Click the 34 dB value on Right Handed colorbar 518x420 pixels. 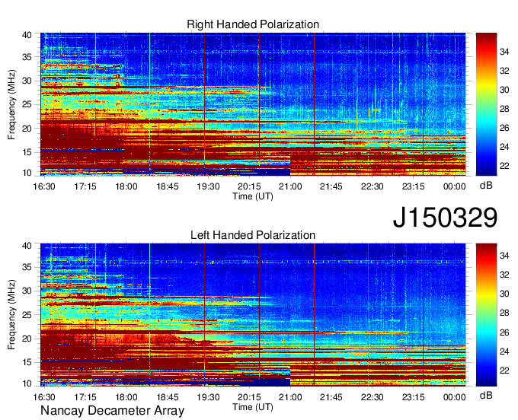coord(504,52)
